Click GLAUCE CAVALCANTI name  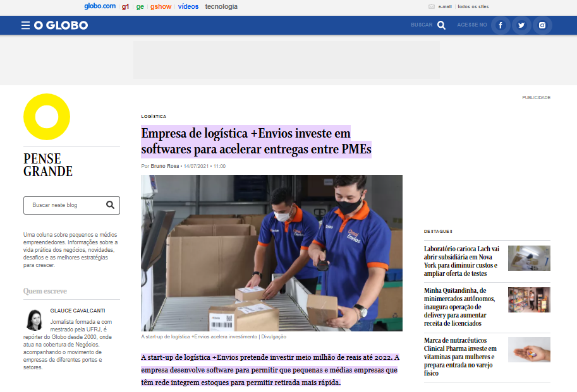78,311
